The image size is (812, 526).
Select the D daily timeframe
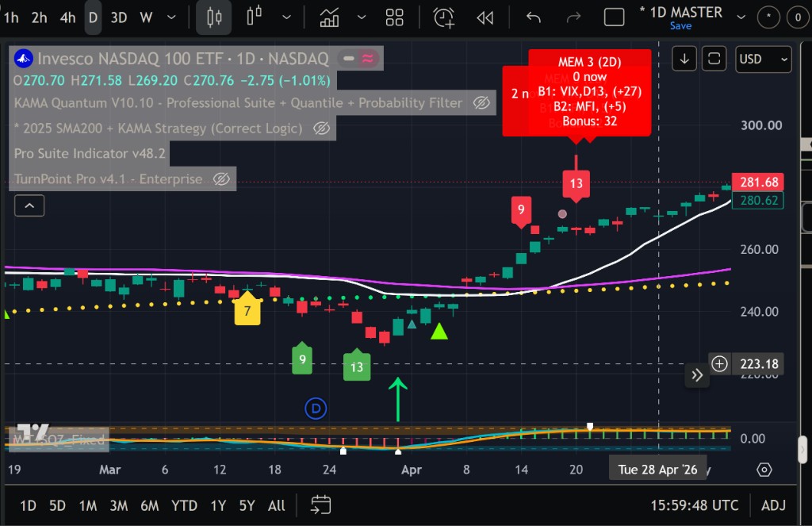pyautogui.click(x=94, y=17)
